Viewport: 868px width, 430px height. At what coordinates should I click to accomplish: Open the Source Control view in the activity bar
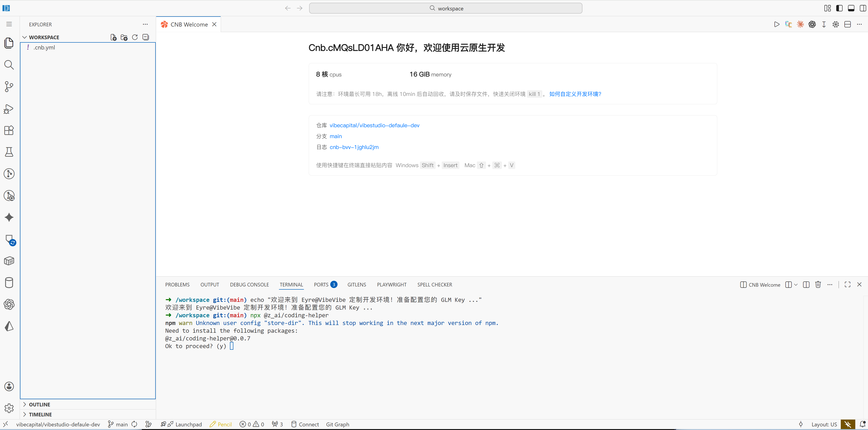(9, 87)
